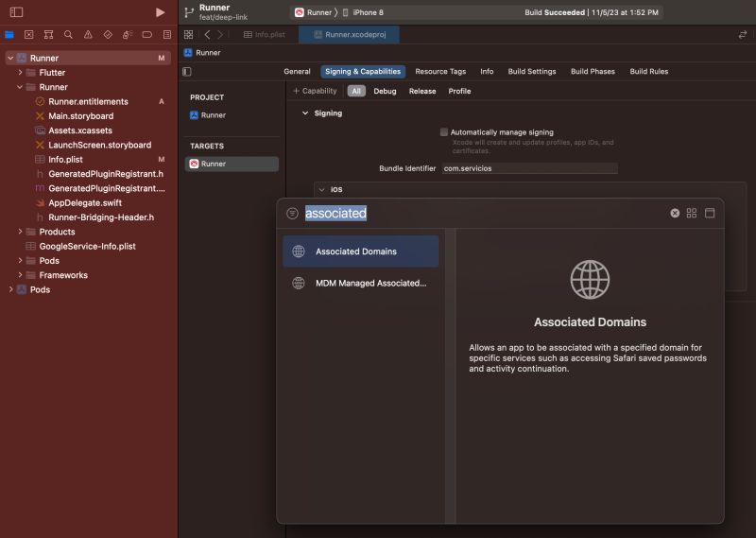This screenshot has width=756, height=538.
Task: Collapse the iOS signing subsection
Action: pyautogui.click(x=321, y=190)
